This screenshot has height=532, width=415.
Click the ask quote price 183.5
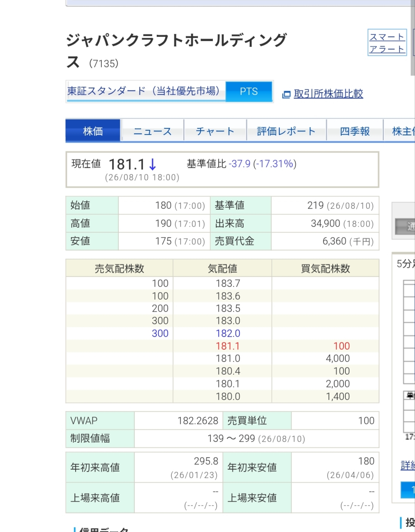[x=228, y=309]
